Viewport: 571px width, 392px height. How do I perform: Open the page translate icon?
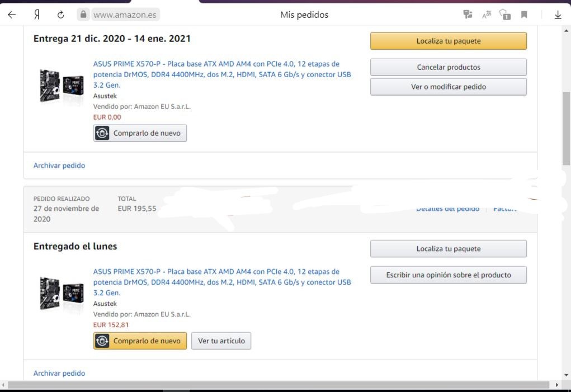click(487, 15)
